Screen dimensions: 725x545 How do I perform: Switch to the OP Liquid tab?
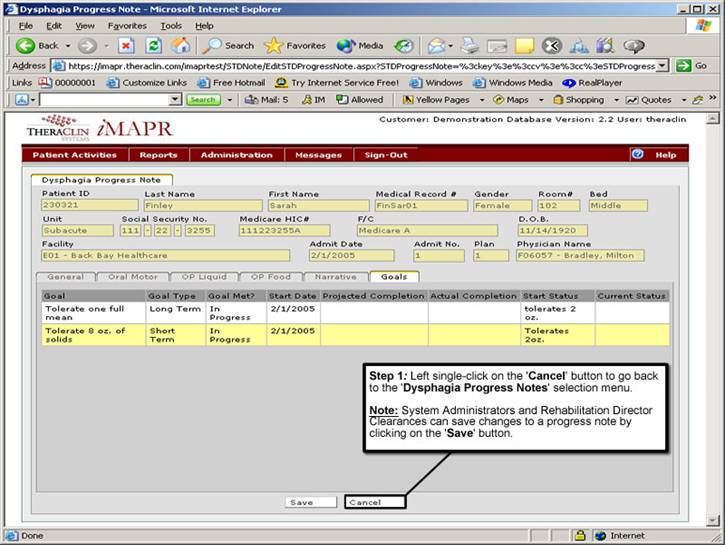tap(204, 276)
